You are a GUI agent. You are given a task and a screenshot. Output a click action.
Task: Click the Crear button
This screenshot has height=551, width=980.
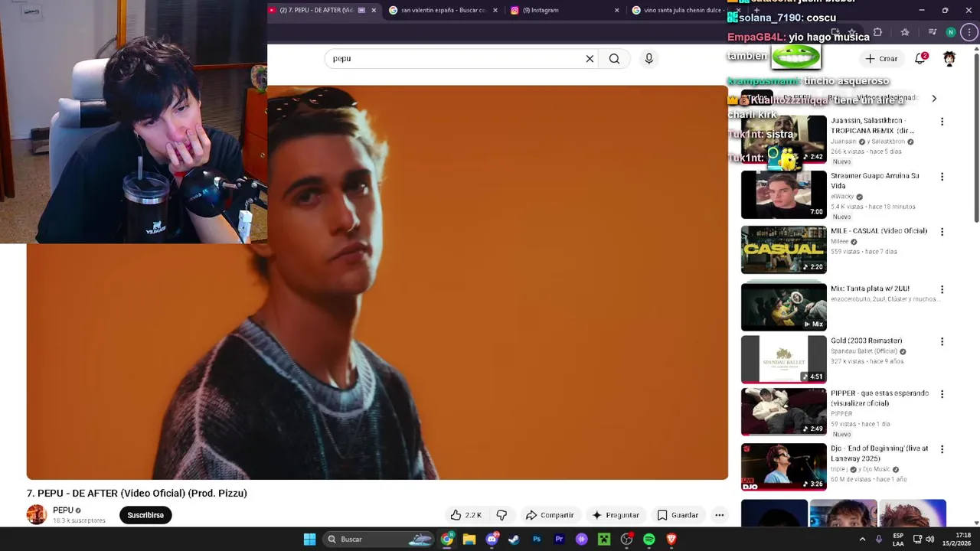point(881,58)
